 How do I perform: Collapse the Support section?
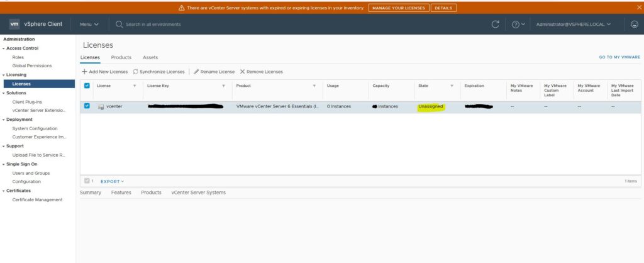pyautogui.click(x=3, y=147)
